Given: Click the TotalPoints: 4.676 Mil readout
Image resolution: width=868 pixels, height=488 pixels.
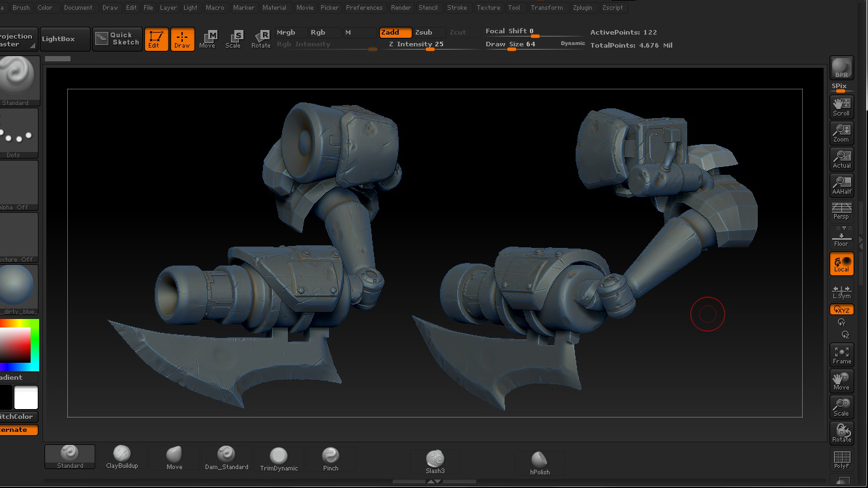Looking at the screenshot, I should coord(631,45).
